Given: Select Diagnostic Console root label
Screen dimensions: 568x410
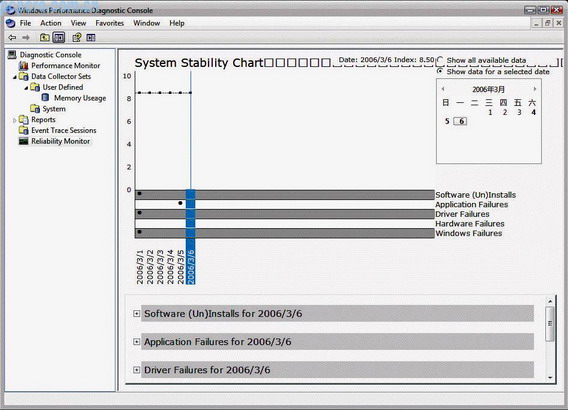Looking at the screenshot, I should click(51, 55).
